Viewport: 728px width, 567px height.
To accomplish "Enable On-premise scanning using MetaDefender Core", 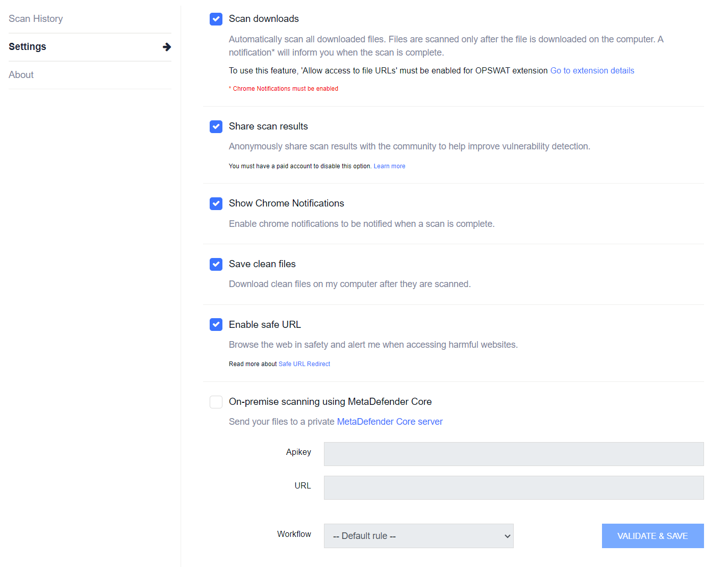I will pyautogui.click(x=216, y=402).
